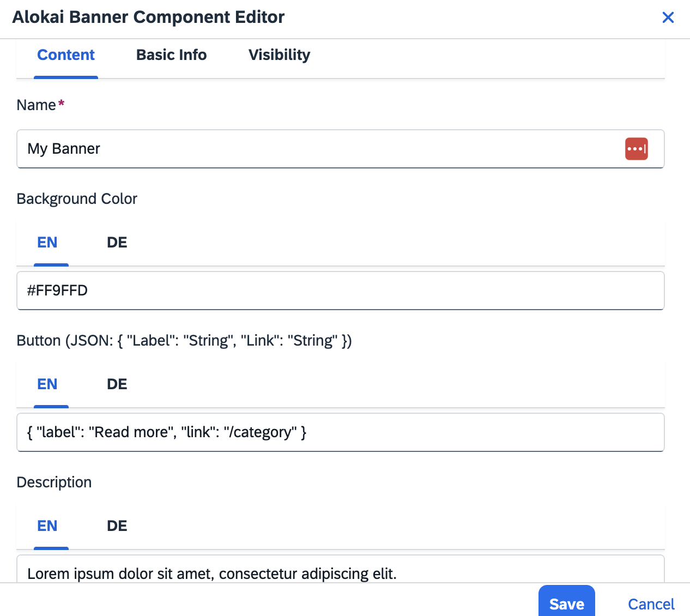The height and width of the screenshot is (616, 690).
Task: Click the Name label
Action: coord(41,105)
